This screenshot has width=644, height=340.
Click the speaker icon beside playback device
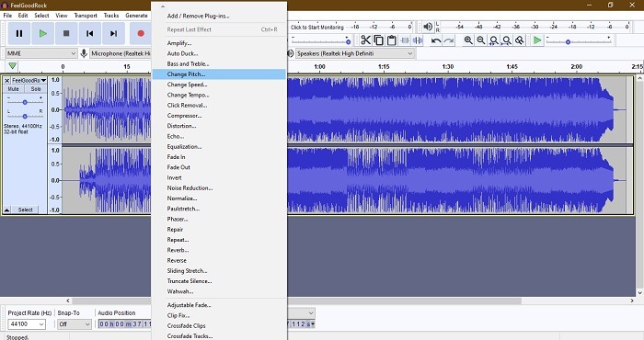pyautogui.click(x=291, y=53)
